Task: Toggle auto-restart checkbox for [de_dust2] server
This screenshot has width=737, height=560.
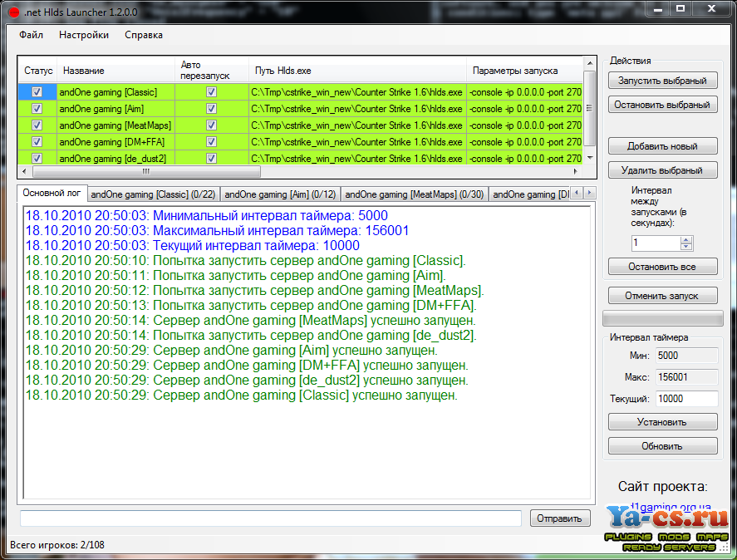Action: [212, 158]
